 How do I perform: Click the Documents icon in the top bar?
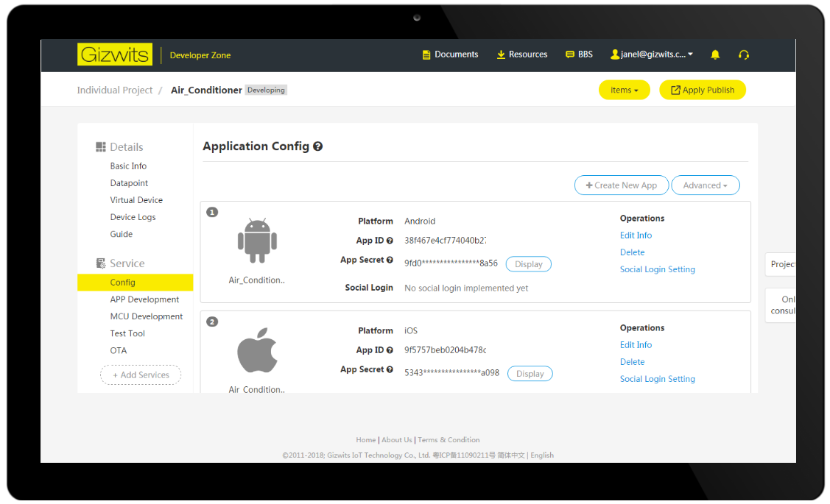[x=426, y=54]
